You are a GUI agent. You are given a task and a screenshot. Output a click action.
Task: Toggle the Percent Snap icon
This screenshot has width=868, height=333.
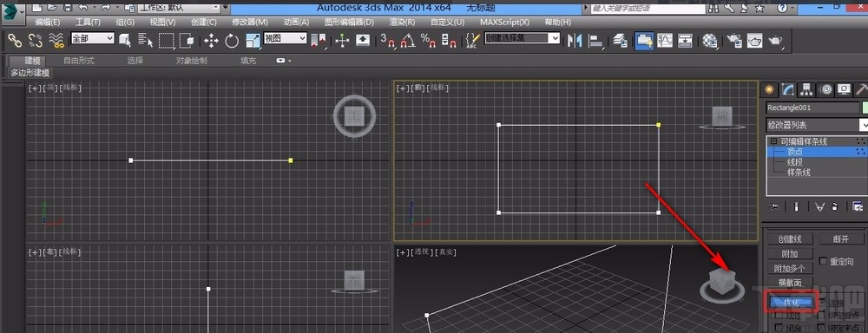click(x=428, y=41)
